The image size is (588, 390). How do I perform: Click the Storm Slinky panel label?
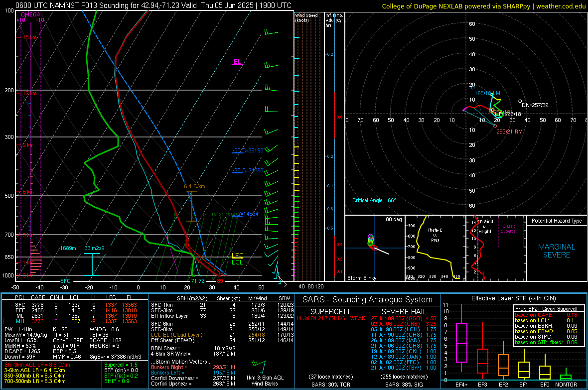pyautogui.click(x=361, y=278)
